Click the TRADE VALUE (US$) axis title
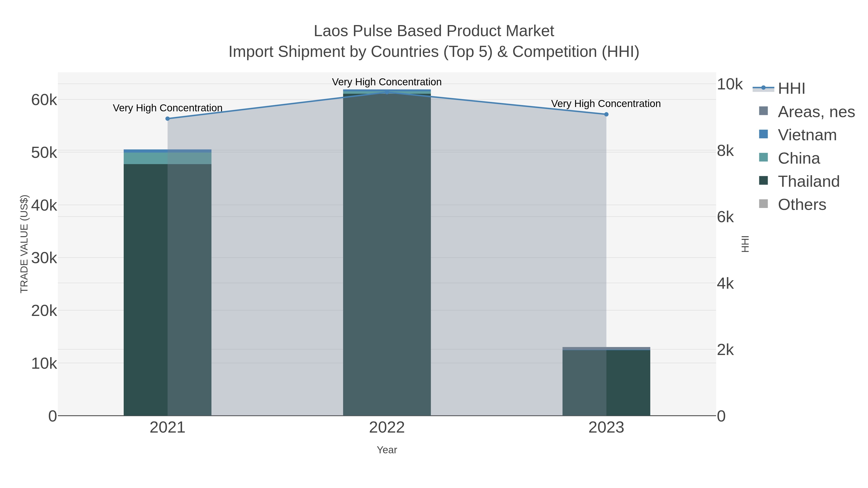This screenshot has width=868, height=488. (24, 244)
